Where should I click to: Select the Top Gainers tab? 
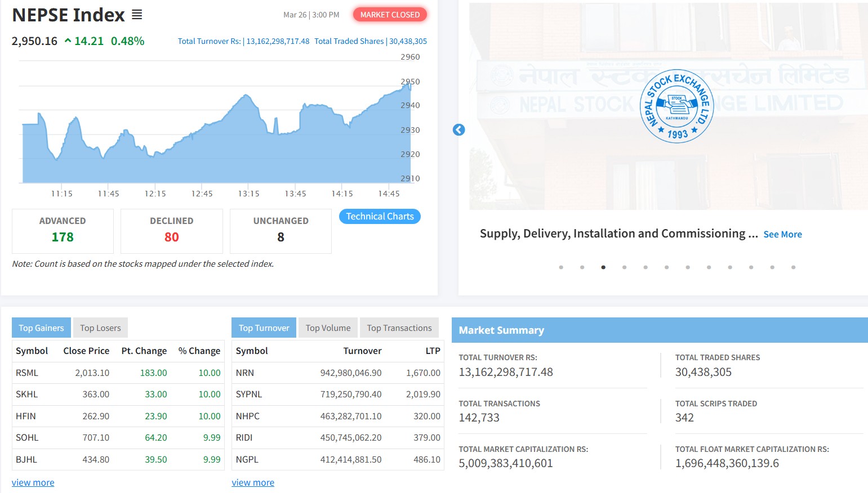pos(41,328)
